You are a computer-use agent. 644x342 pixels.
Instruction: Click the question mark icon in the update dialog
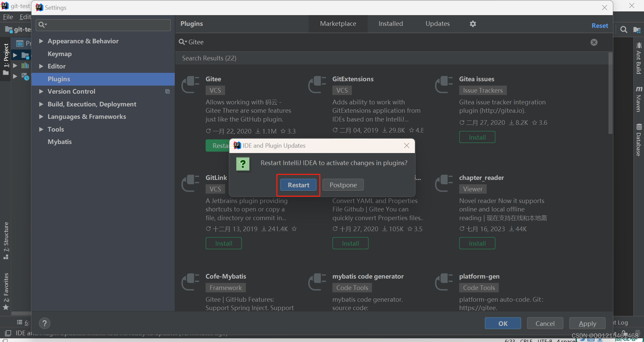tap(243, 164)
